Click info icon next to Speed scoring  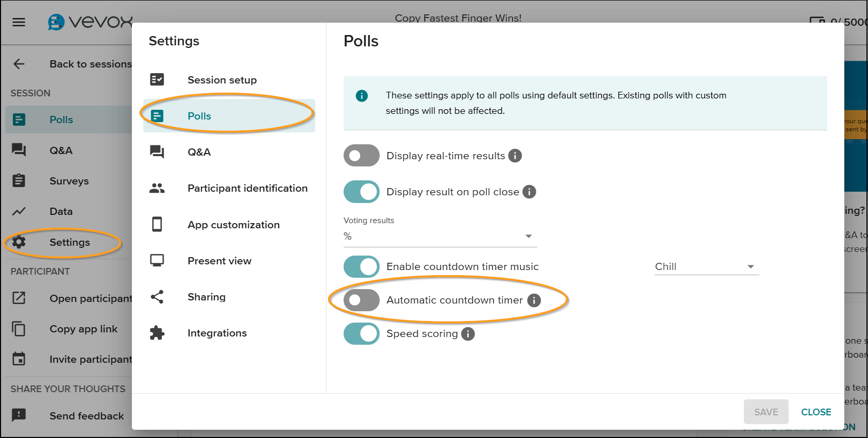click(x=468, y=334)
